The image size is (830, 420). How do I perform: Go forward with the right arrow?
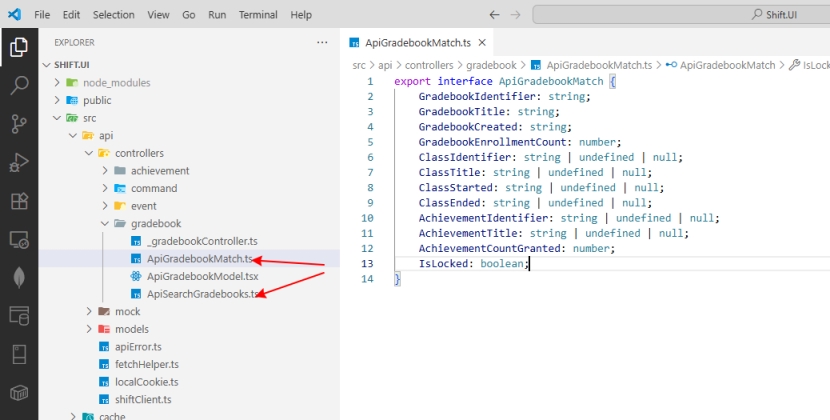click(515, 15)
